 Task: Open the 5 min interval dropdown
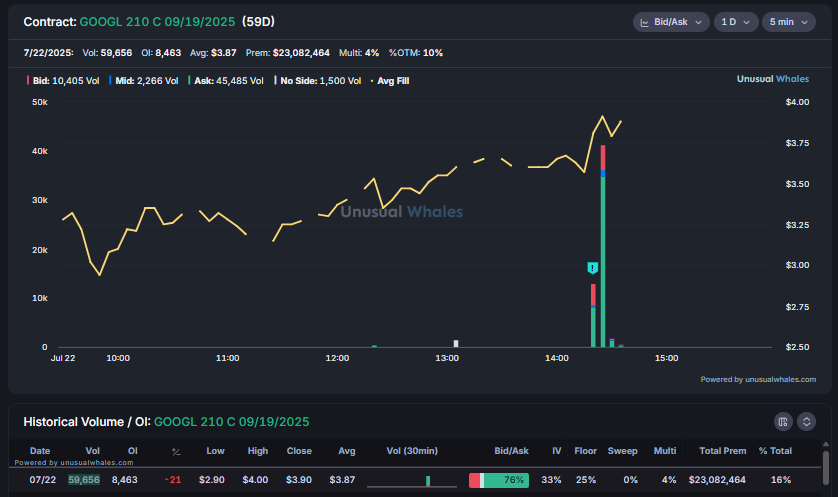pyautogui.click(x=788, y=22)
